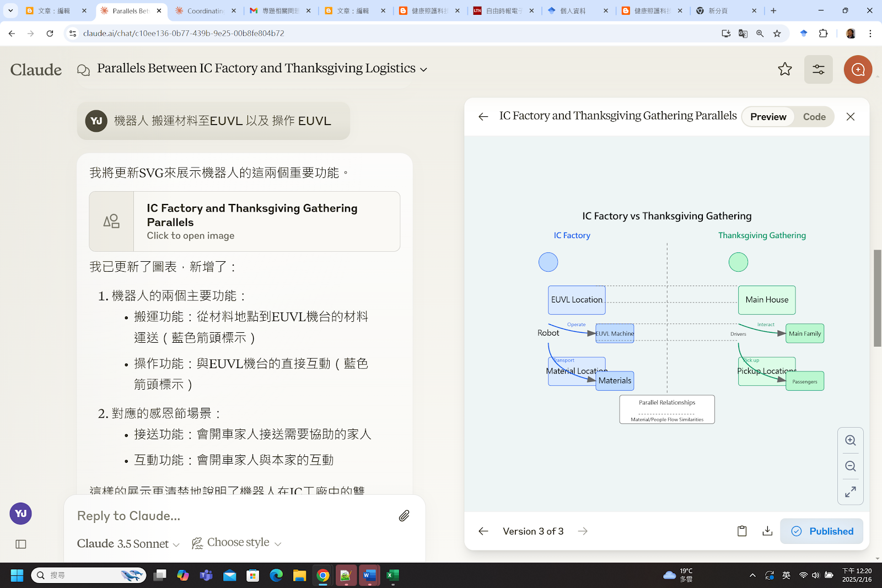Screen dimensions: 882x588
Task: Click the Parallel Relationships legend box
Action: (x=667, y=409)
